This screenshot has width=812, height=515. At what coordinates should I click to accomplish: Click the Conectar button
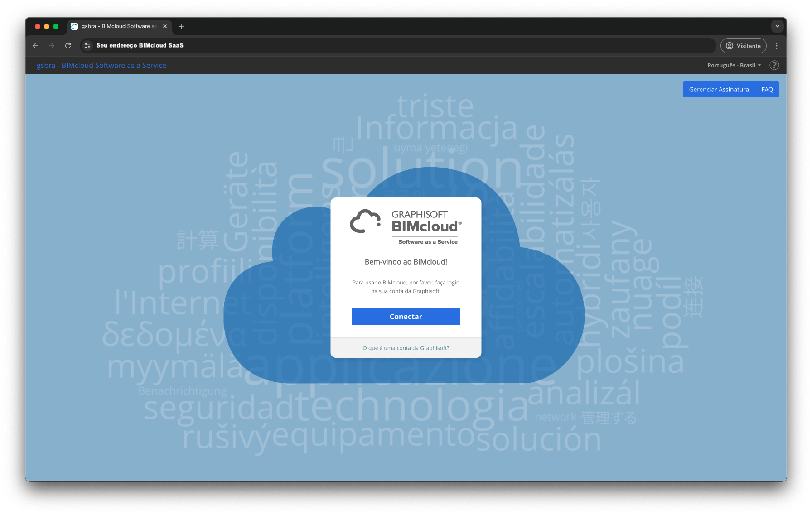[406, 316]
